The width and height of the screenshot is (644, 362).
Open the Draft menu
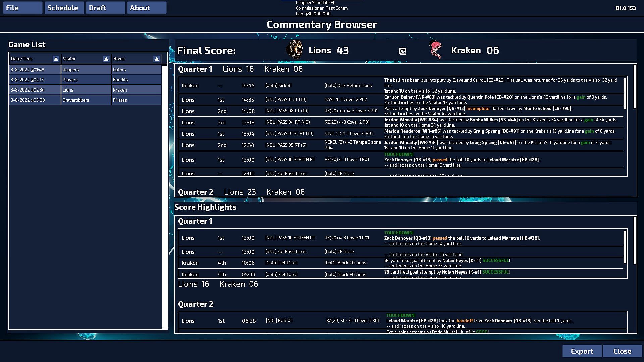coord(105,8)
